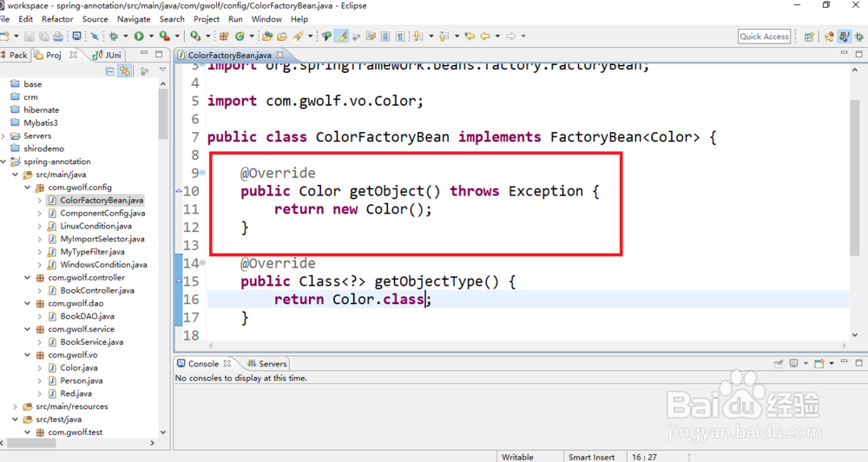The width and height of the screenshot is (868, 462).
Task: Click the Search flashlight icon
Action: point(299,36)
